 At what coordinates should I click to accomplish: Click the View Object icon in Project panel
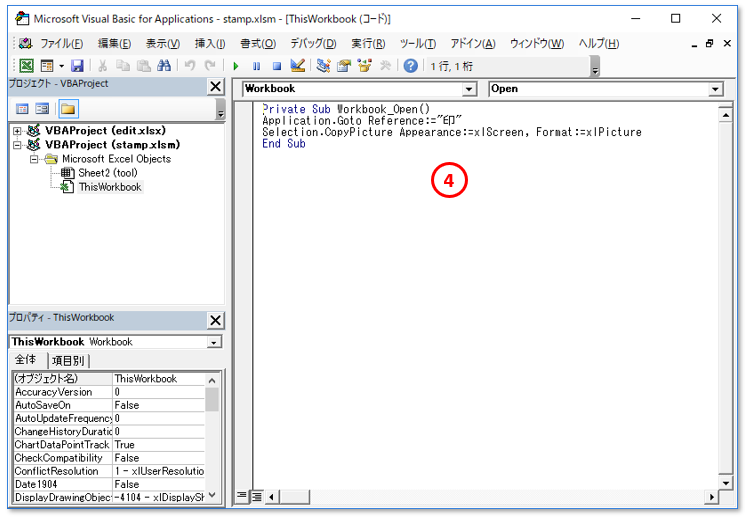pyautogui.click(x=42, y=109)
